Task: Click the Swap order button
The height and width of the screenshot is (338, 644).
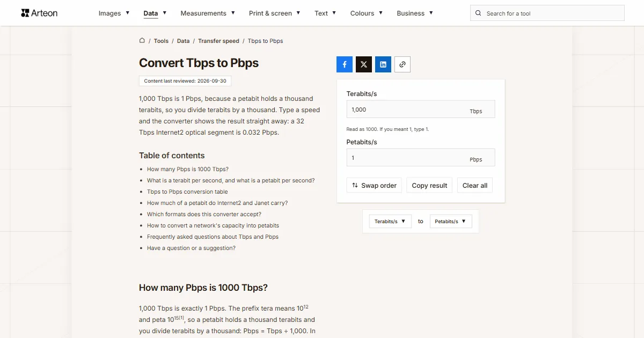Action: click(374, 185)
